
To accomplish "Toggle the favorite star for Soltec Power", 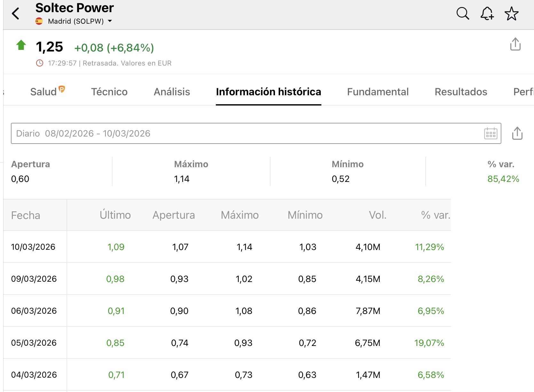I will (x=511, y=14).
